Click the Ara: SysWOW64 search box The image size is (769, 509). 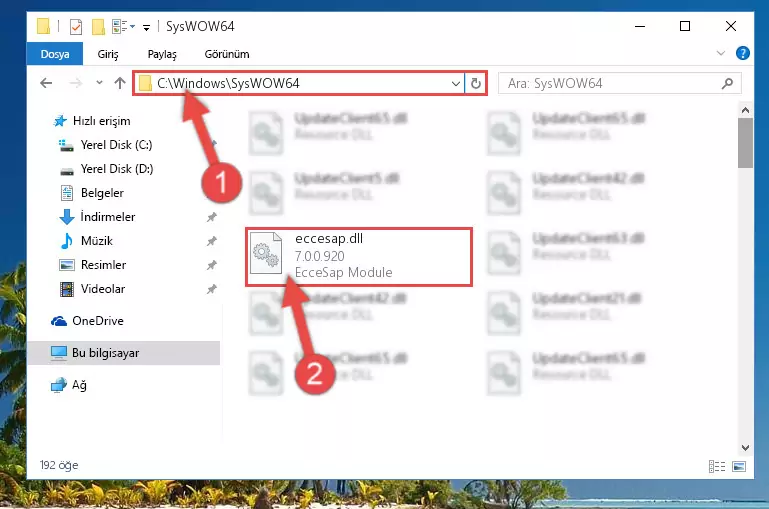pos(619,83)
